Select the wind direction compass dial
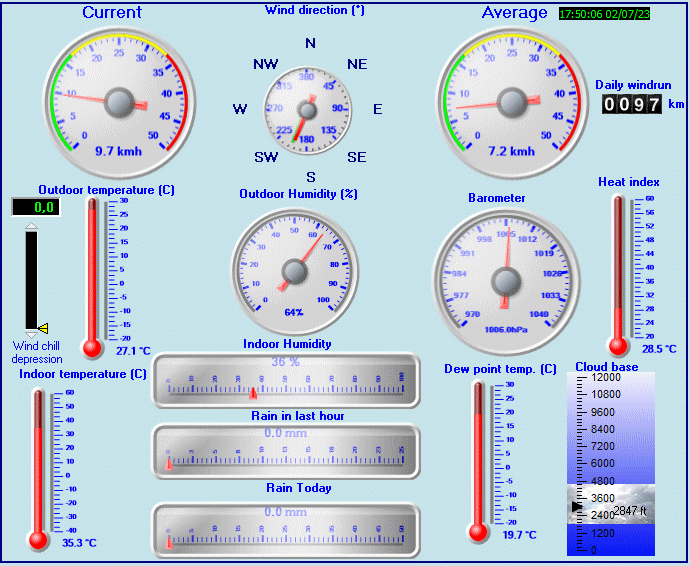Viewport: 690px width, 566px height. pyautogui.click(x=310, y=107)
